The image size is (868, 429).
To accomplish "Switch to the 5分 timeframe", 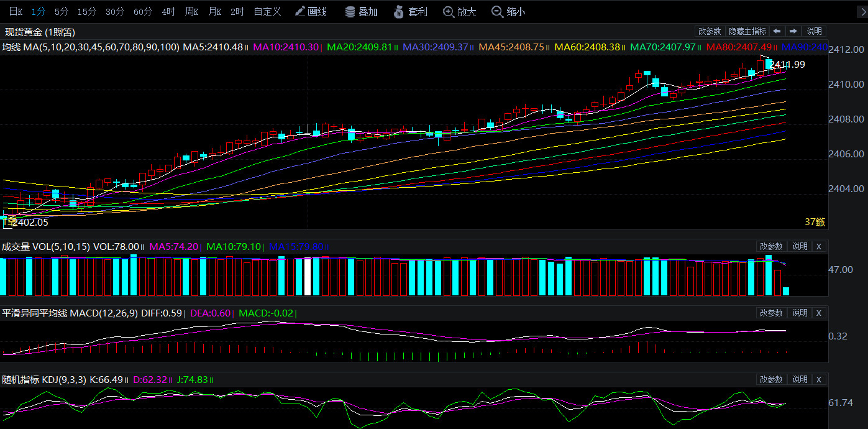I will (62, 12).
